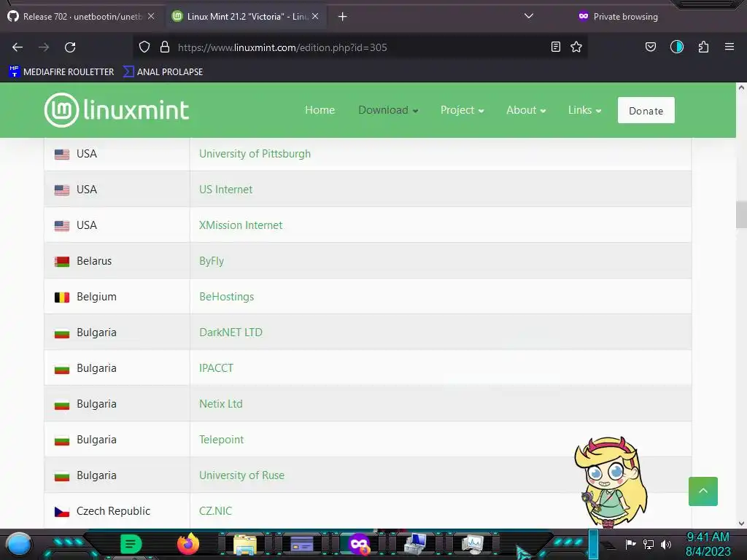Click Belarus country cell
Viewport: 747px width, 560px height.
(x=117, y=261)
